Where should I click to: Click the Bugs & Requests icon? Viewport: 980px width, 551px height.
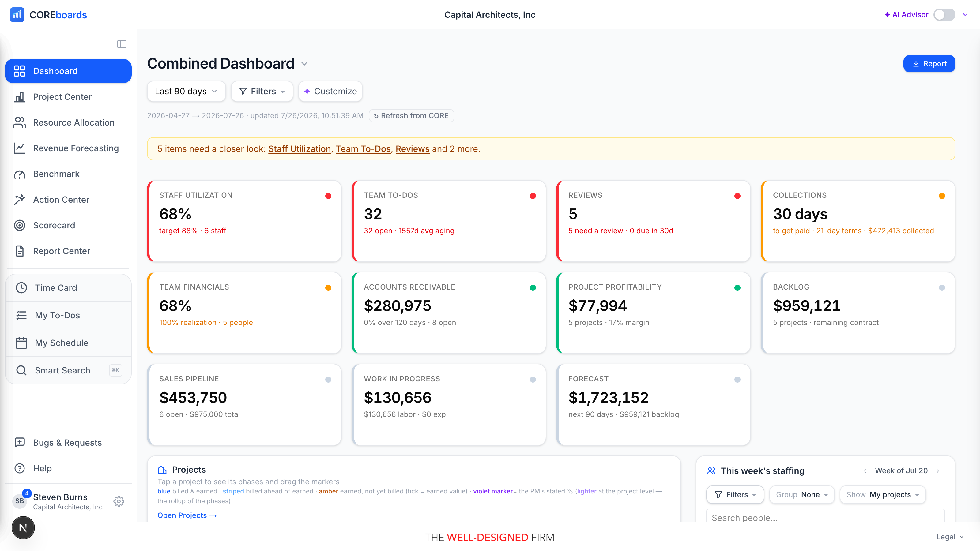[20, 443]
